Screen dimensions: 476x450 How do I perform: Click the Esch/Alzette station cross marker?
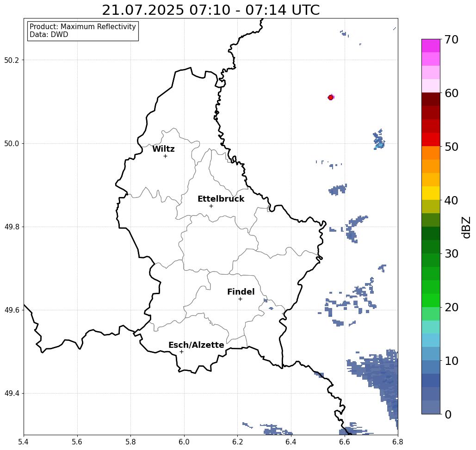click(181, 352)
